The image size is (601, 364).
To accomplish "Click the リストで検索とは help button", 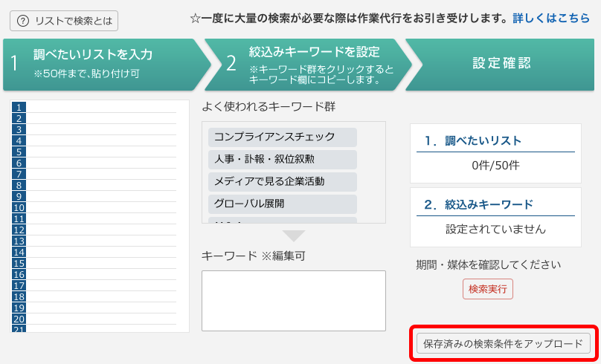I will [x=64, y=21].
